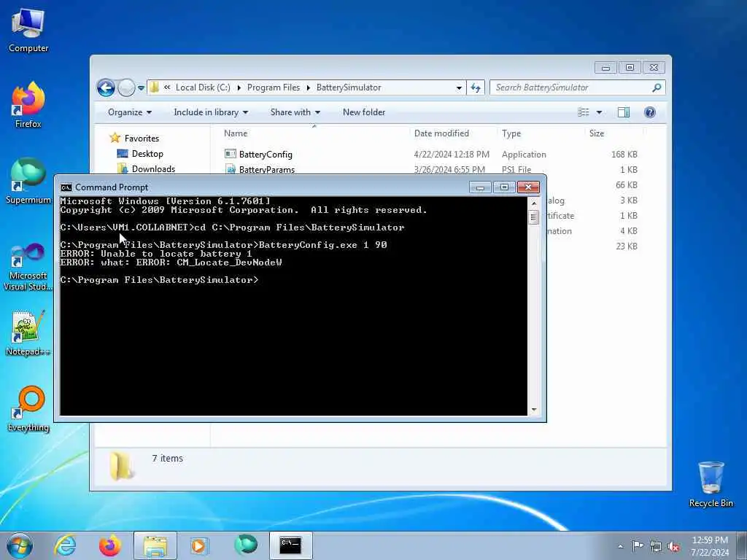
Task: Go forward in the Explorer window
Action: (126, 87)
